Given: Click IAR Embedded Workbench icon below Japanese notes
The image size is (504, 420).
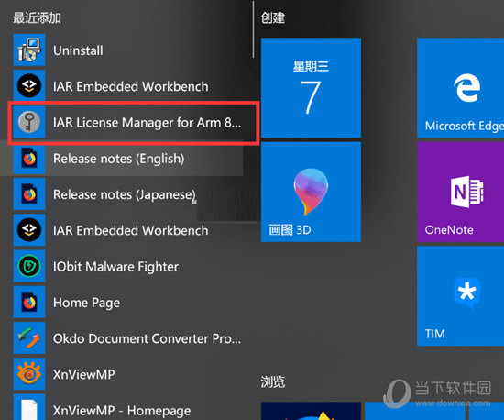Looking at the screenshot, I should tap(29, 230).
